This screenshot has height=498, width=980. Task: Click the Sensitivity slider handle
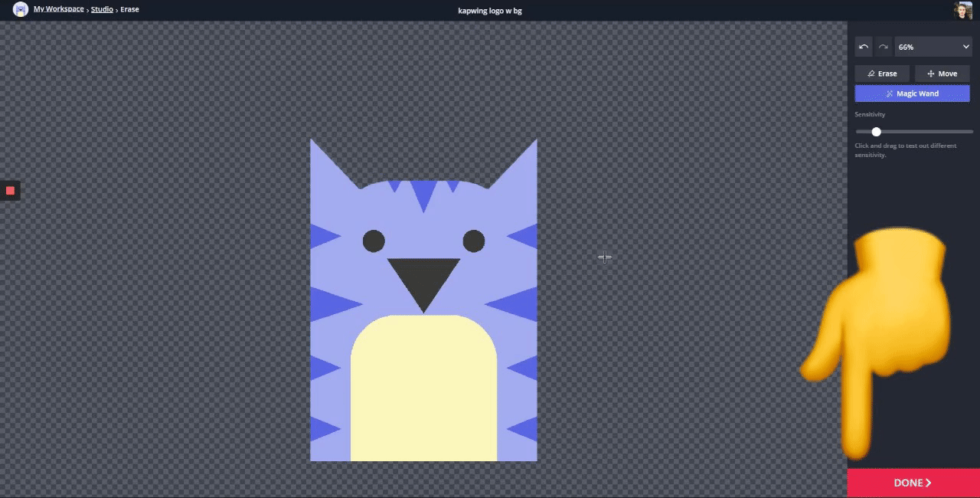pyautogui.click(x=876, y=132)
